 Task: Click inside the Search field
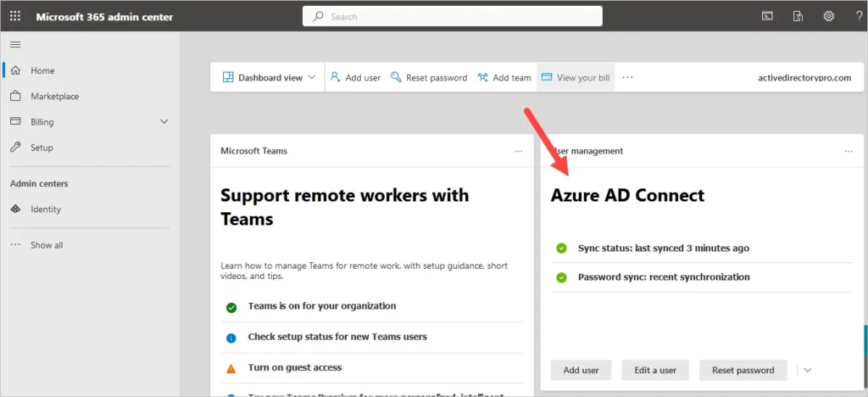pos(453,17)
